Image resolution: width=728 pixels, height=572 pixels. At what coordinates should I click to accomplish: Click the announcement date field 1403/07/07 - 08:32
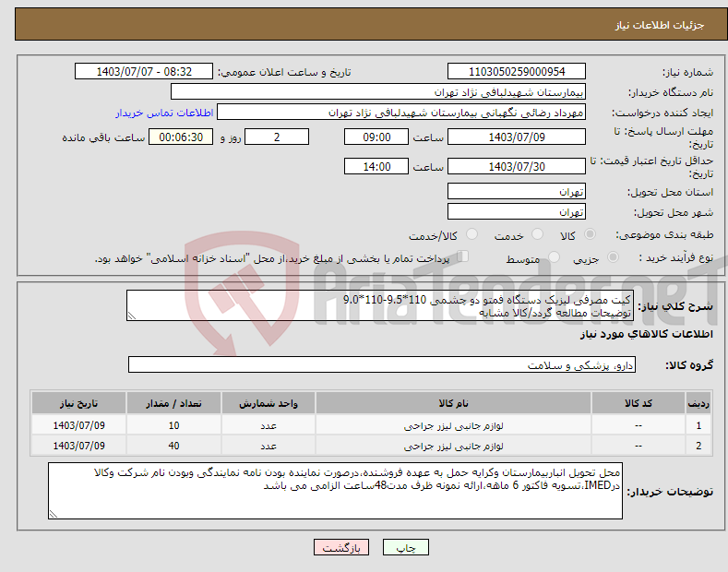pyautogui.click(x=143, y=72)
